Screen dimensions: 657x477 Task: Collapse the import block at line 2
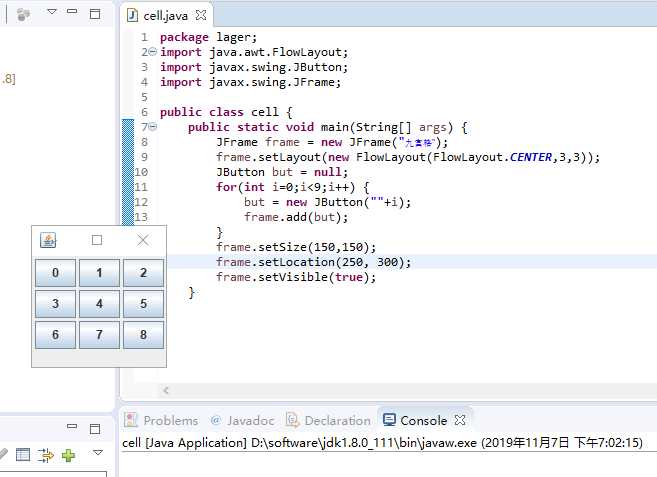153,52
